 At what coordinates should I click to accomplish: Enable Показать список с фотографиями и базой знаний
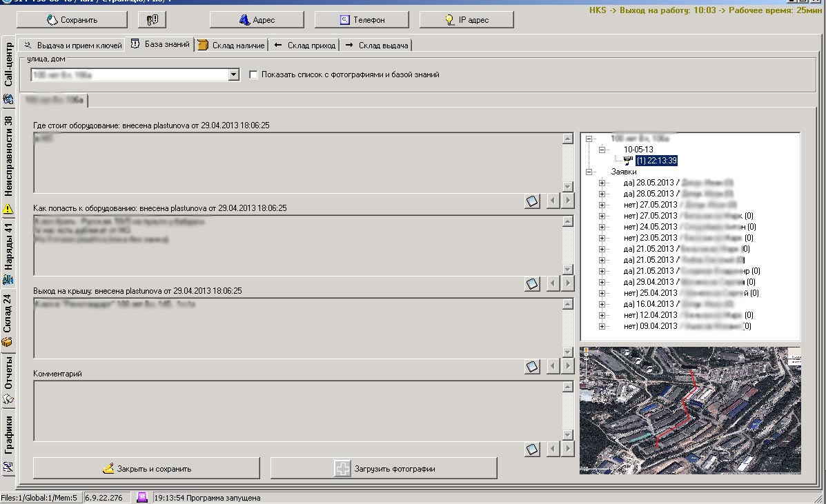[x=253, y=74]
